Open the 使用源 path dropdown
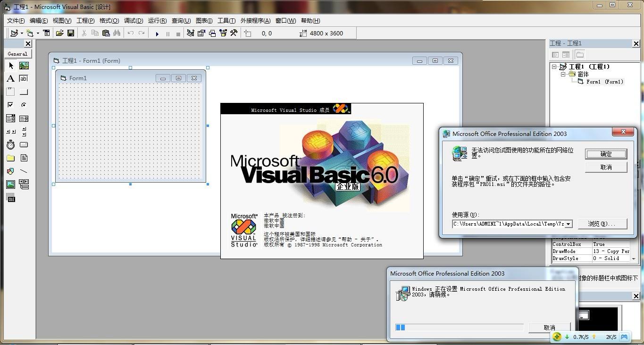Image resolution: width=644 pixels, height=345 pixels. click(x=569, y=224)
